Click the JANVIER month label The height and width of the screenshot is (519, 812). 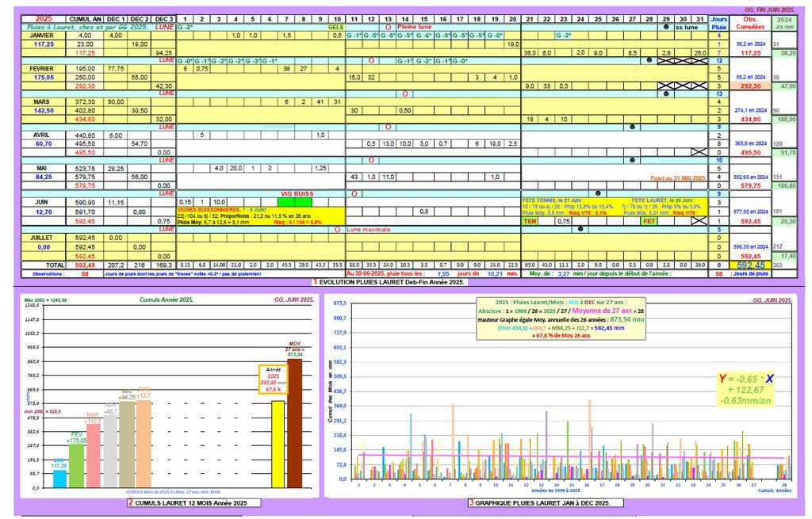(41, 36)
